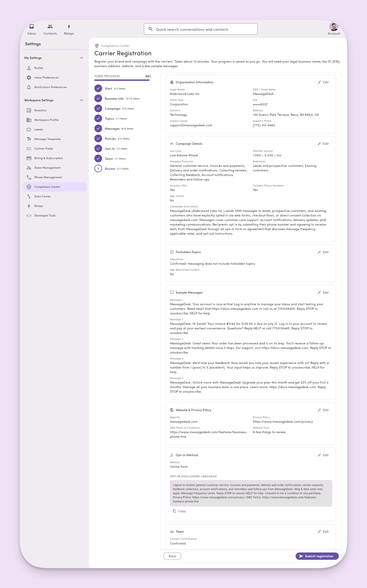Jump to the Messages step
Screen dimensions: 367x588
click(114, 129)
